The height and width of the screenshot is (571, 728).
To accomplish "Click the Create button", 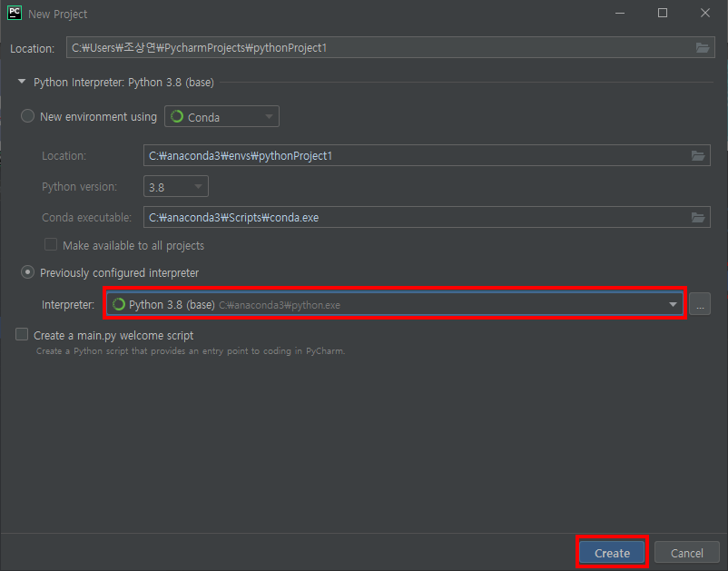I will coord(612,553).
